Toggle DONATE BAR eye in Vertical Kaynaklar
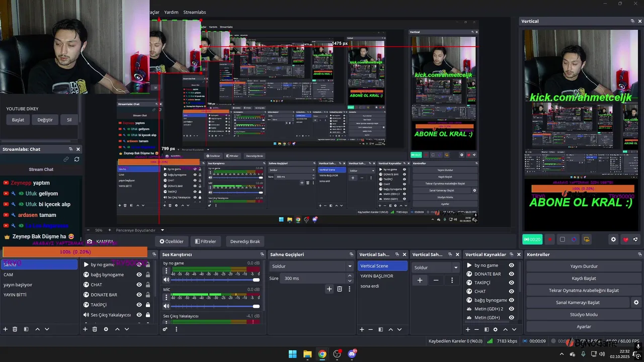 pos(511,274)
